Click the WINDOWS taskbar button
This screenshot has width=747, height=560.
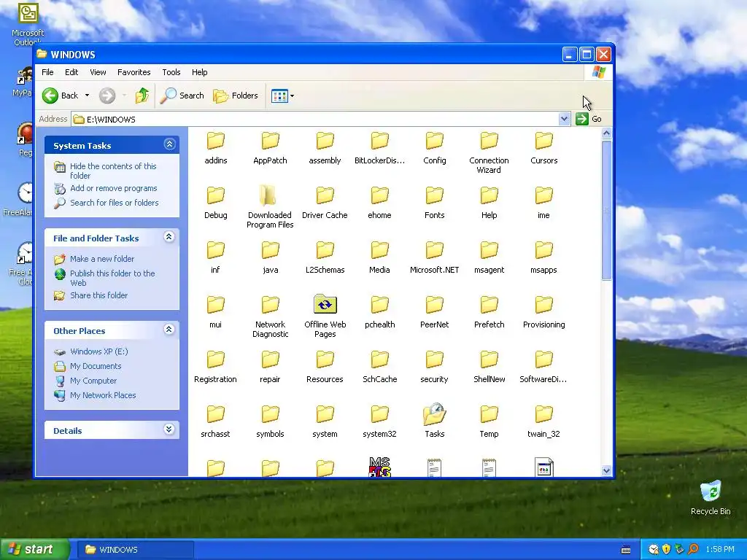tap(135, 550)
